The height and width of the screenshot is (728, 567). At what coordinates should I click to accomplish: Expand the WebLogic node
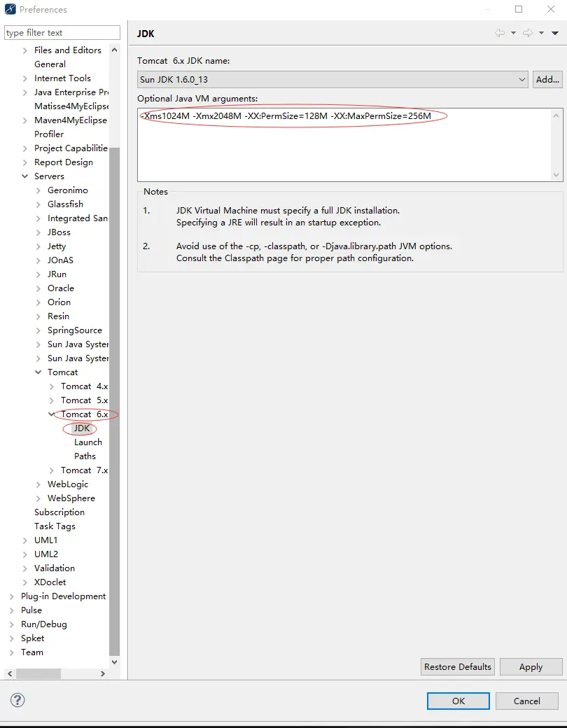click(x=38, y=484)
